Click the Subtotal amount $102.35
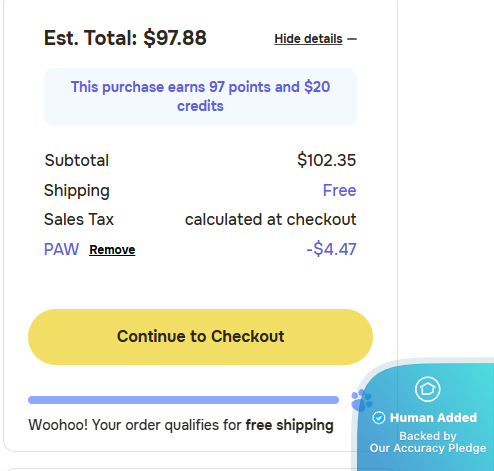494x471 pixels. pos(327,160)
